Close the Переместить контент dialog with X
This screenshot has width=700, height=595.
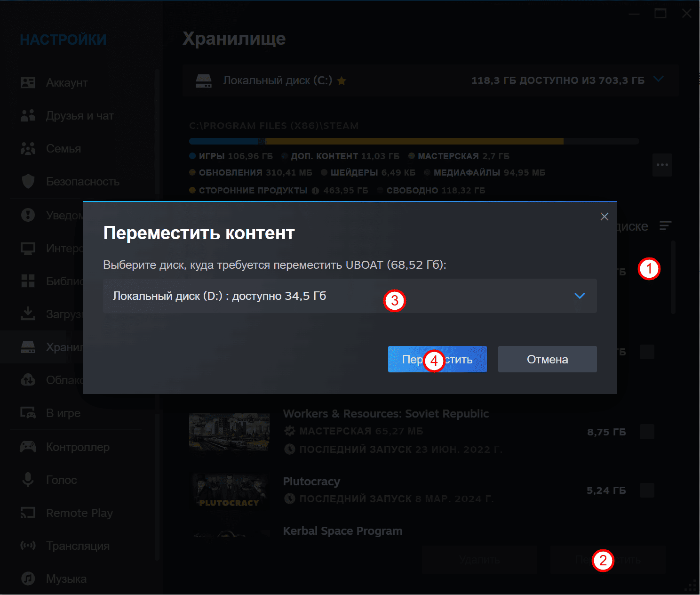(x=605, y=217)
